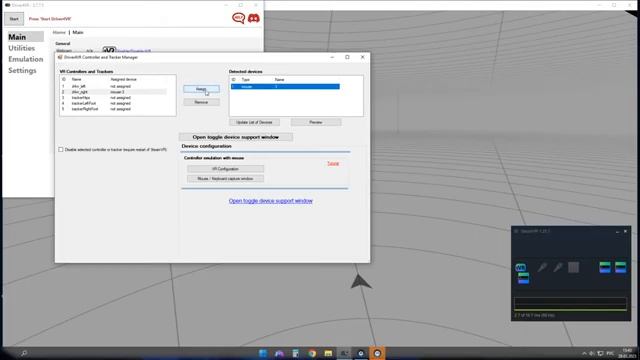The height and width of the screenshot is (360, 640).
Task: Show hidden system tray icons
Action: (x=584, y=353)
